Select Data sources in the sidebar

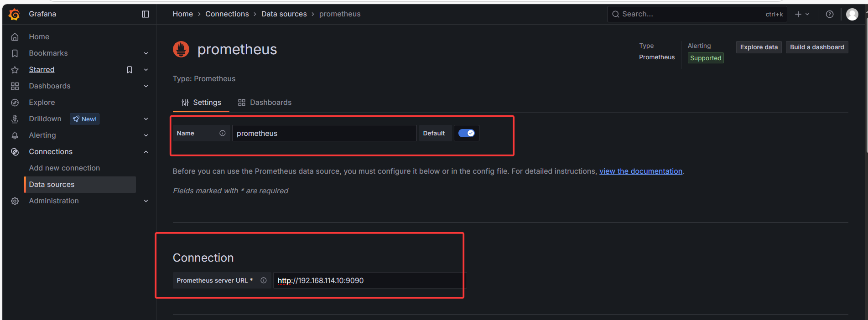[x=80, y=184]
